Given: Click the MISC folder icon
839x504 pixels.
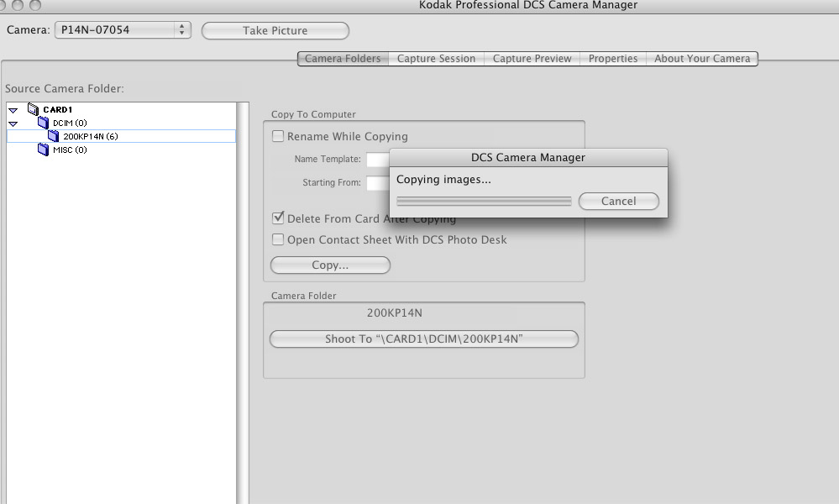Looking at the screenshot, I should point(44,150).
